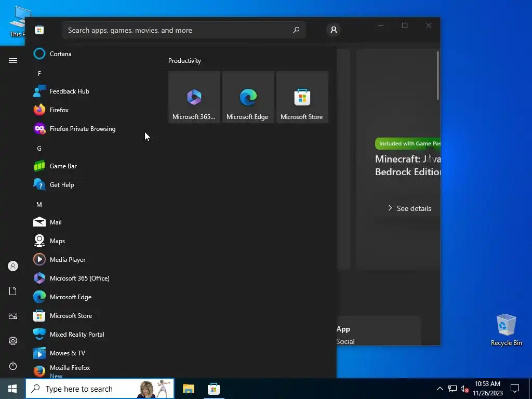
Task: Click the Microsoft Store search field
Action: coord(184,30)
